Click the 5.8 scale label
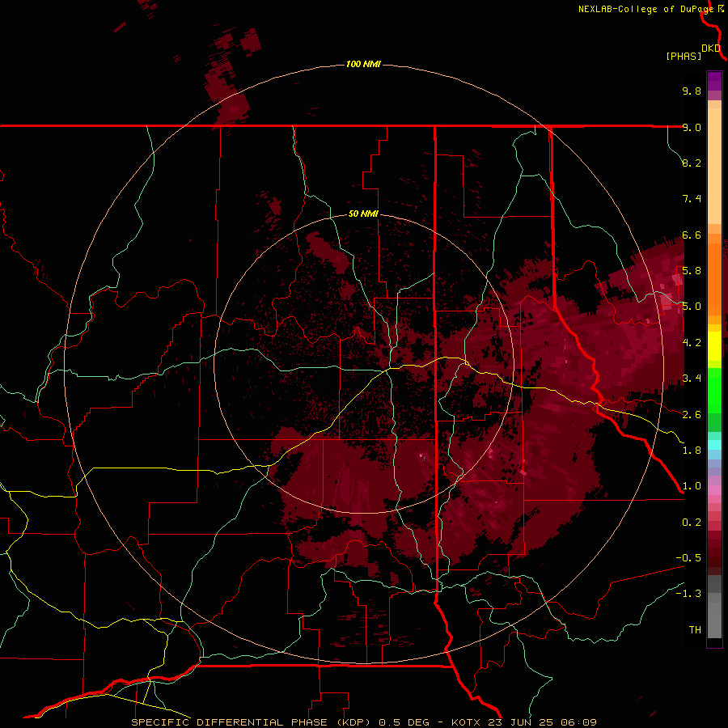728x728 pixels. pyautogui.click(x=692, y=271)
